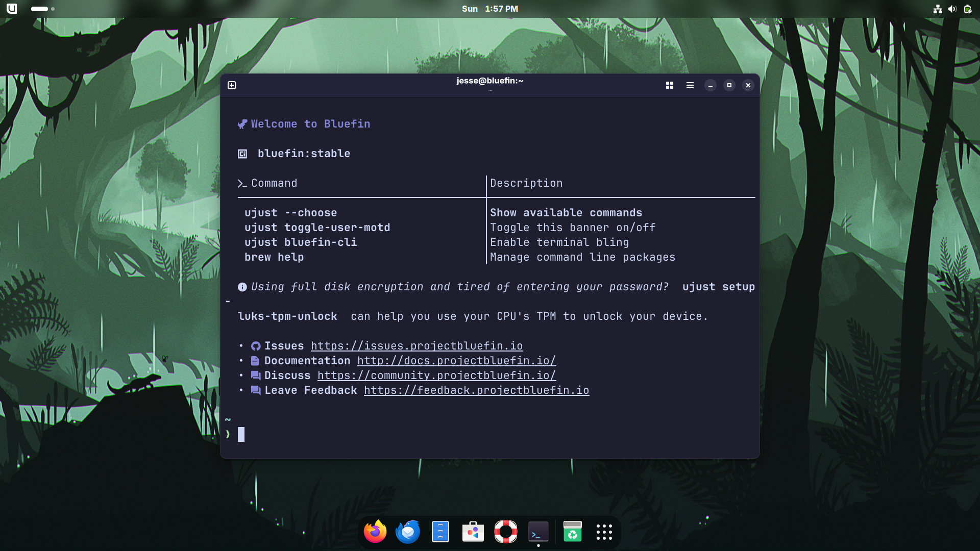Viewport: 980px width, 551px height.
Task: Open the volume indicator in top bar
Action: [952, 9]
